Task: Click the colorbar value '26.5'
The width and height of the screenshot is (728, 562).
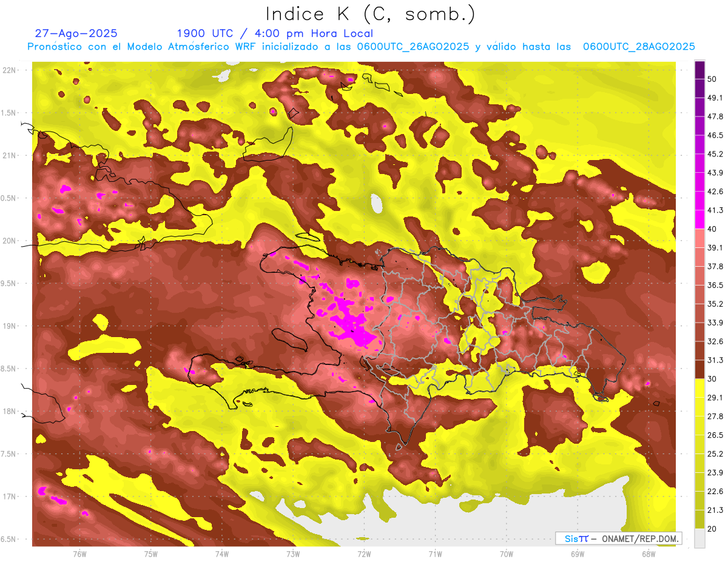Action: click(x=715, y=435)
